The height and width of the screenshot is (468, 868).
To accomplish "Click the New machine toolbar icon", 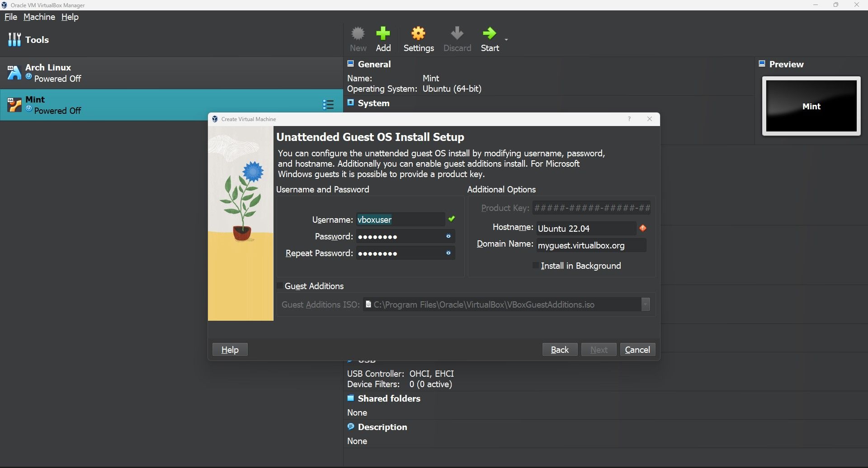I will click(x=358, y=39).
